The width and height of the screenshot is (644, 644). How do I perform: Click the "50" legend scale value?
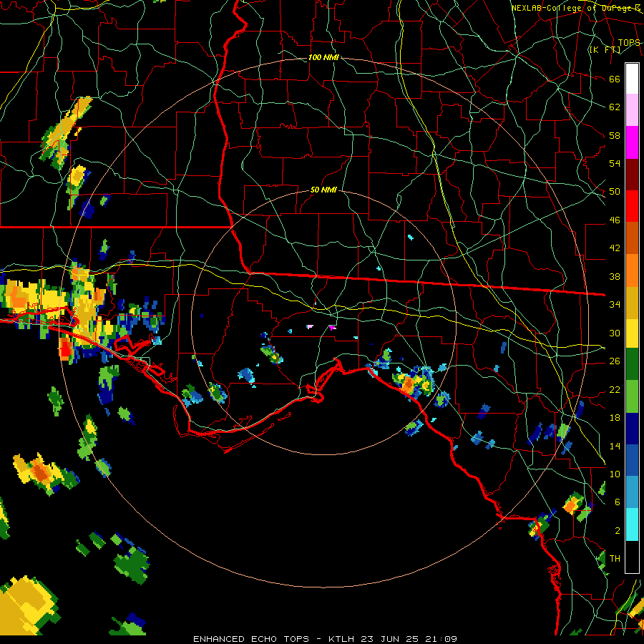(x=615, y=192)
